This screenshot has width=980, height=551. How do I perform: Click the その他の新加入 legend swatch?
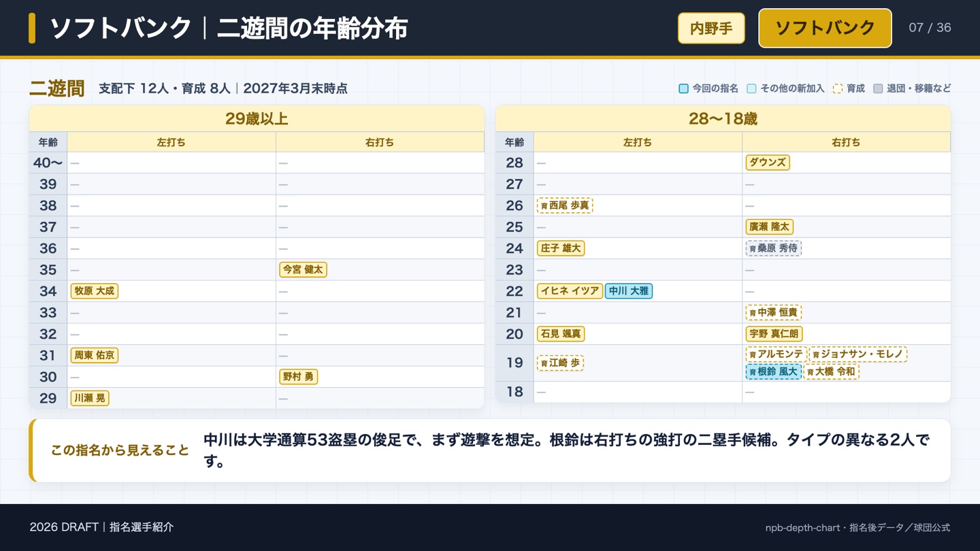(x=752, y=88)
